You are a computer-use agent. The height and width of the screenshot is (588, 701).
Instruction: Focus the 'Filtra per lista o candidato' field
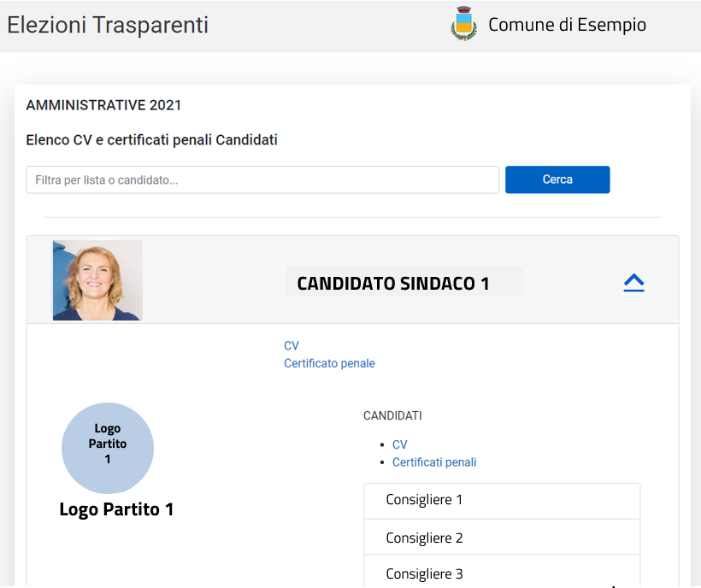click(263, 179)
